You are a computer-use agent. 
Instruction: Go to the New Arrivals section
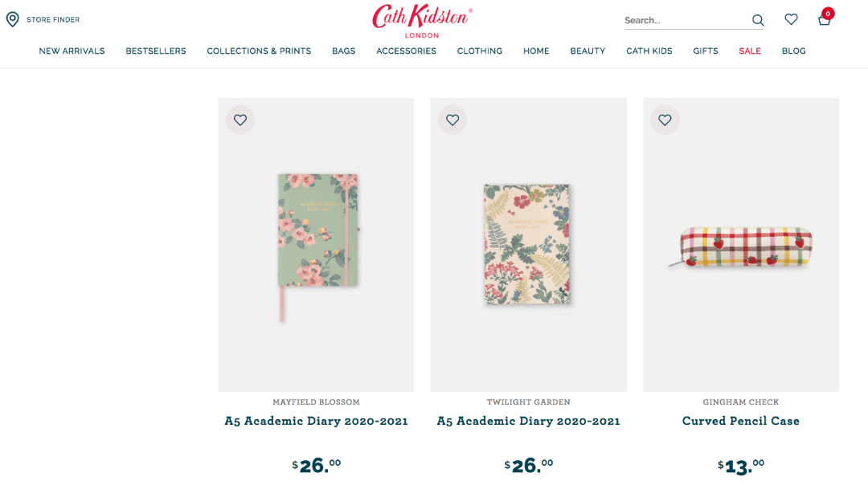[x=72, y=51]
